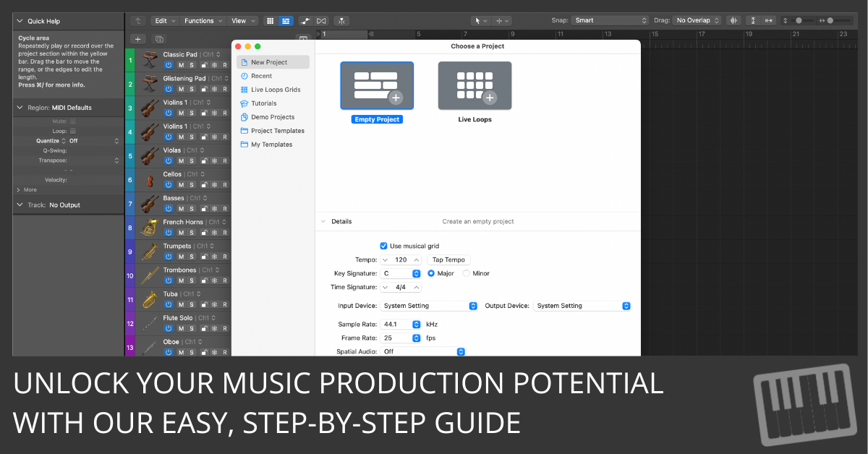Click the add track plus button
Screen dimensions: 868x454
click(138, 38)
